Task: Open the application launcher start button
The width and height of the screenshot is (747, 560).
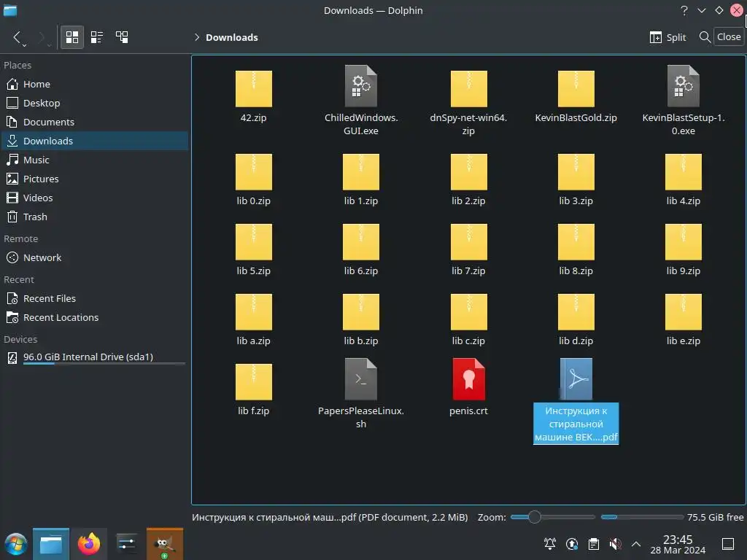Action: [x=16, y=544]
